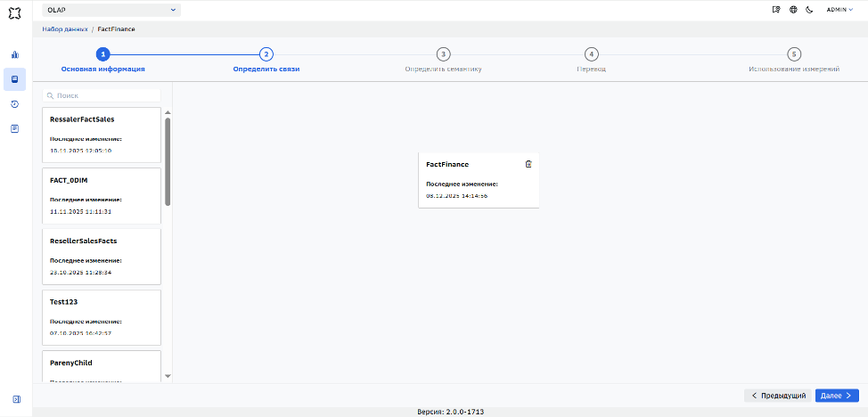Go to step 3 Определить семантику
The height and width of the screenshot is (417, 868).
pyautogui.click(x=443, y=61)
